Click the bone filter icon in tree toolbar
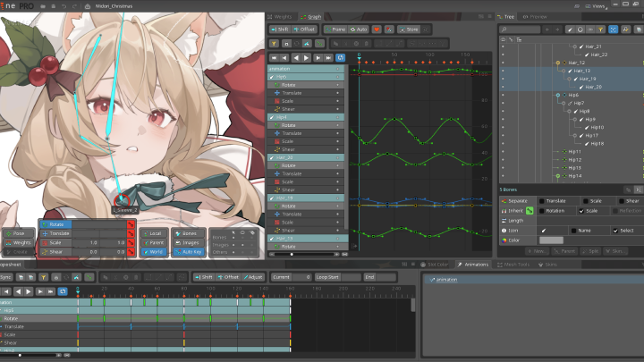Image resolution: width=644 pixels, height=362 pixels. [x=570, y=29]
